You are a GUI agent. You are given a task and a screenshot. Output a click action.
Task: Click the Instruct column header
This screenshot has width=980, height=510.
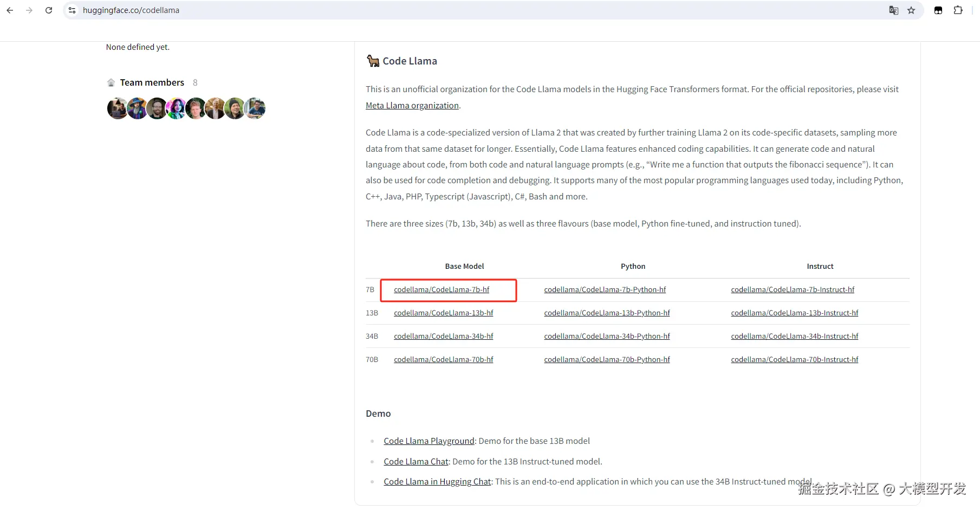point(820,267)
